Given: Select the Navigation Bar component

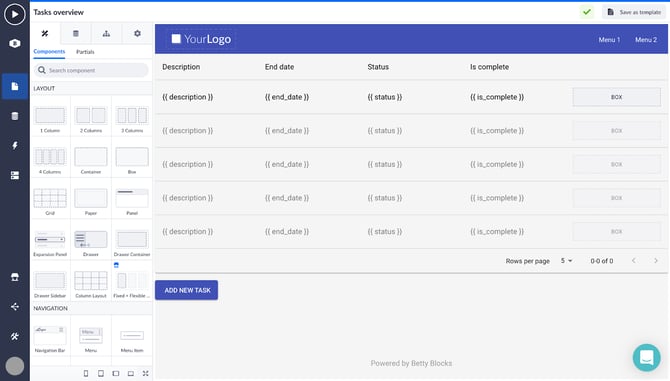Looking at the screenshot, I should [x=50, y=339].
